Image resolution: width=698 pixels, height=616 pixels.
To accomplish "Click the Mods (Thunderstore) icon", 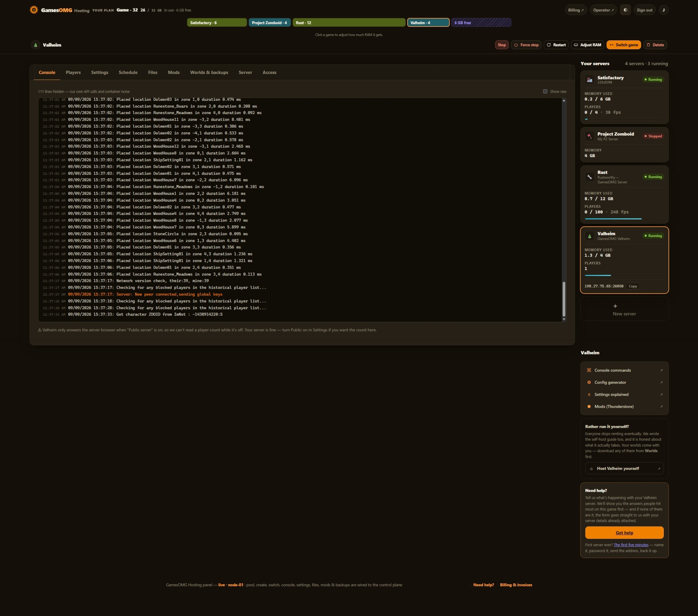I will coord(589,406).
